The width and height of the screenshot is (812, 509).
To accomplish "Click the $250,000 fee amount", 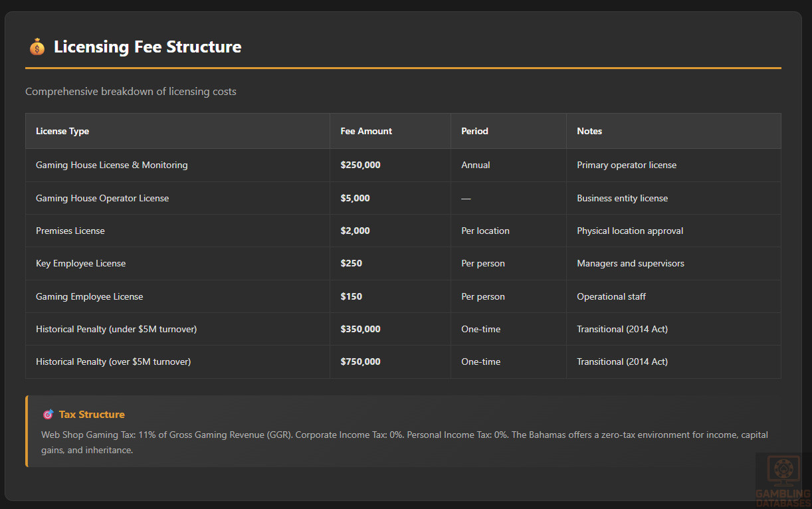I will point(360,165).
